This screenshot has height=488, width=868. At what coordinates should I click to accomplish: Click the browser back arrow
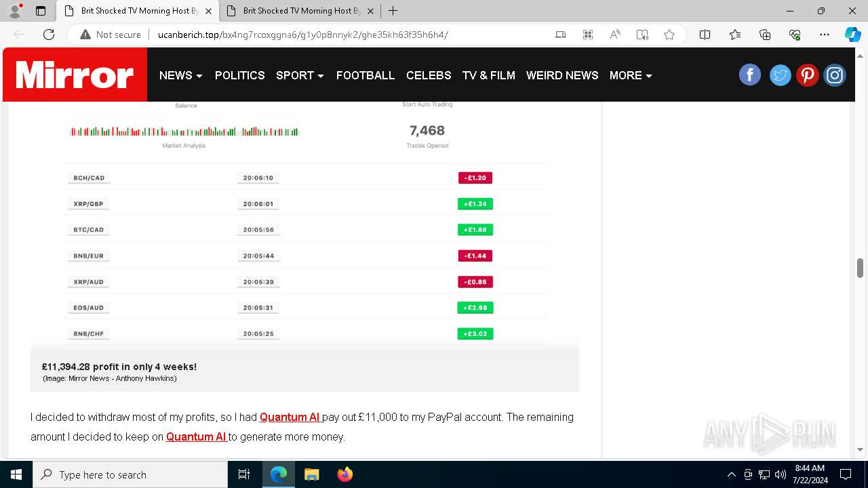point(19,35)
